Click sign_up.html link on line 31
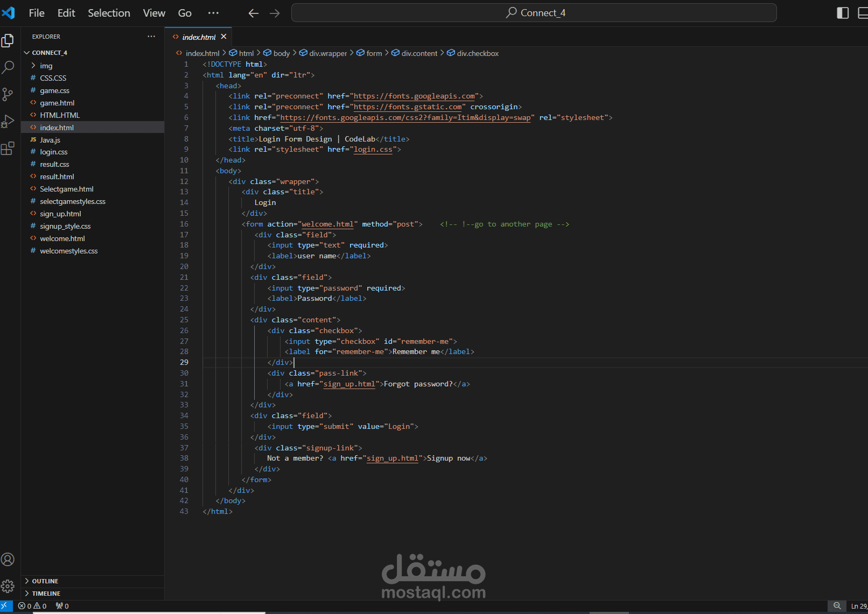The height and width of the screenshot is (614, 868). pyautogui.click(x=349, y=384)
